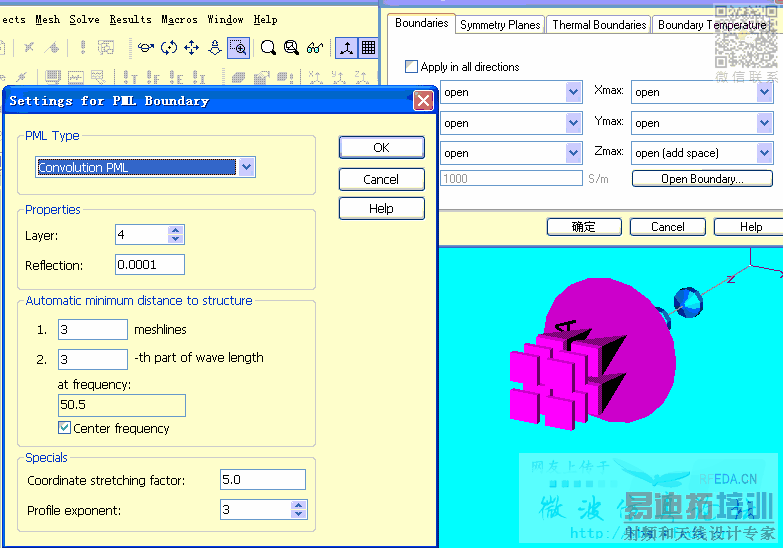The image size is (783, 548).
Task: Enable Apply in all directions checkbox
Action: 411,66
